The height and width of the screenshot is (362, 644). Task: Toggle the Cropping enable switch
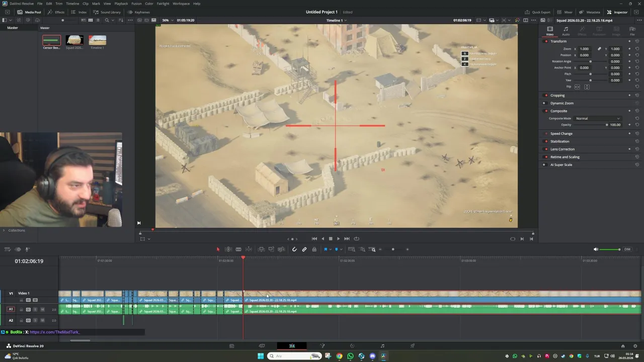click(x=546, y=96)
